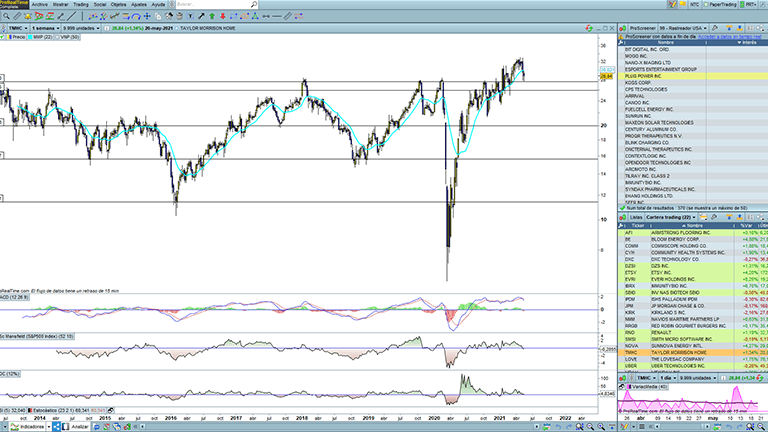Toggle the Precio legend item
768x432 pixels.
coord(16,37)
